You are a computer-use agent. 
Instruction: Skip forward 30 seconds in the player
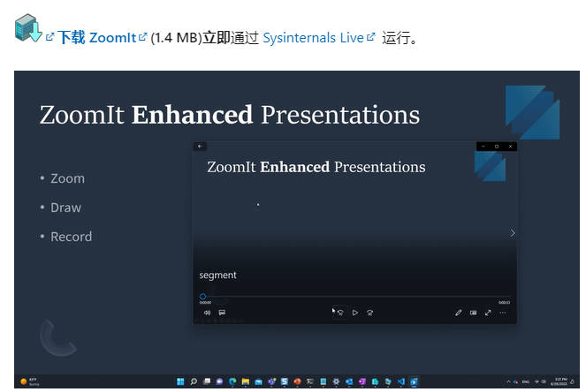click(369, 313)
